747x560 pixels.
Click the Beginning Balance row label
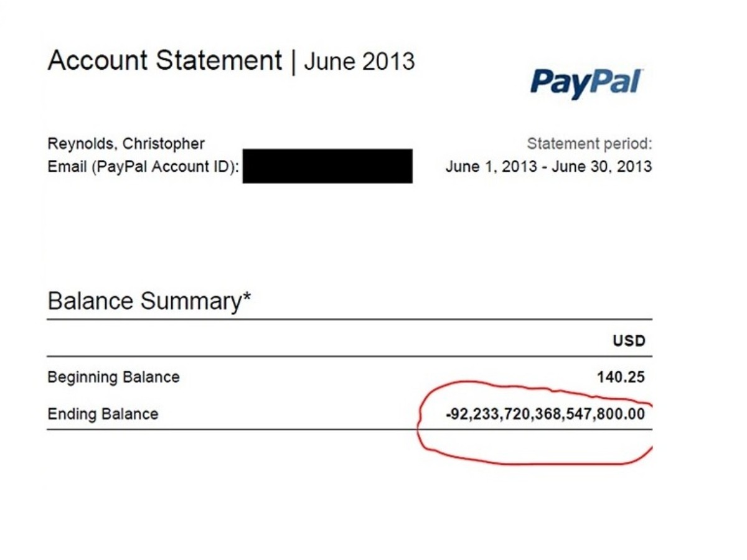tap(113, 377)
